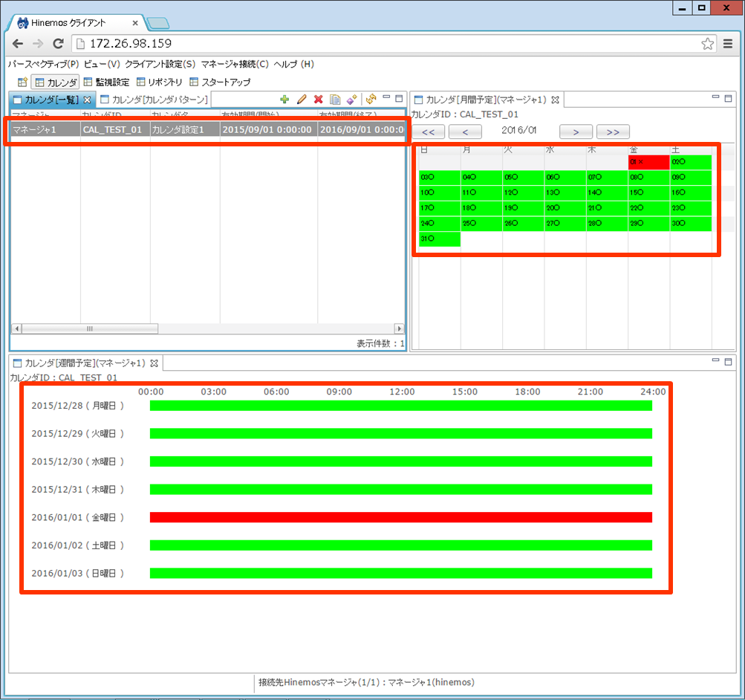The image size is (745, 700).
Task: Close the カレンダ[週間予定] tab
Action: click(x=154, y=363)
